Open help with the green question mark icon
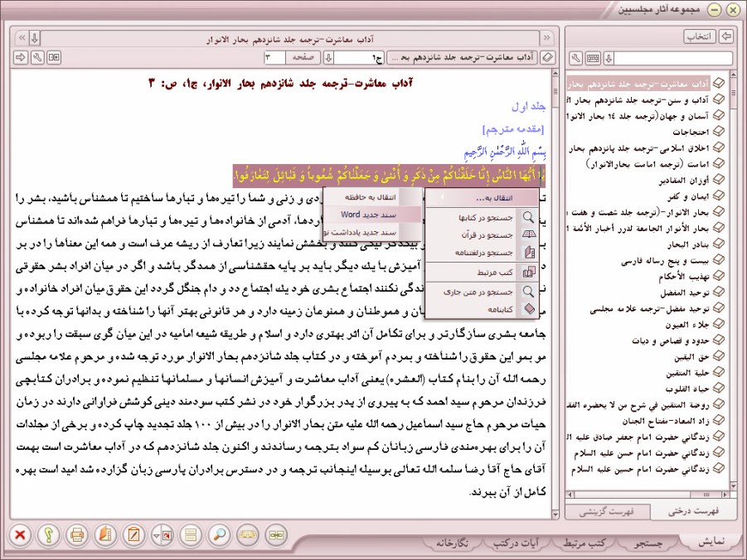The image size is (747, 560). point(49,534)
